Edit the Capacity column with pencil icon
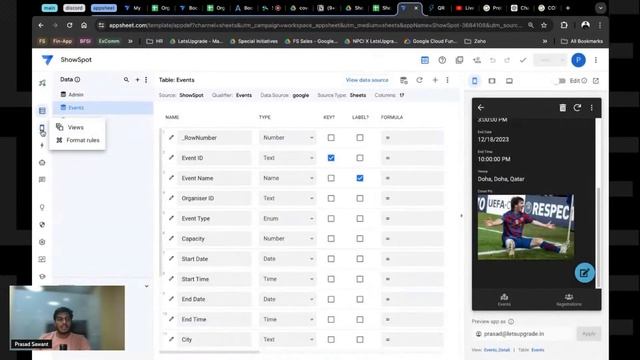The width and height of the screenshot is (640, 360). [x=171, y=238]
